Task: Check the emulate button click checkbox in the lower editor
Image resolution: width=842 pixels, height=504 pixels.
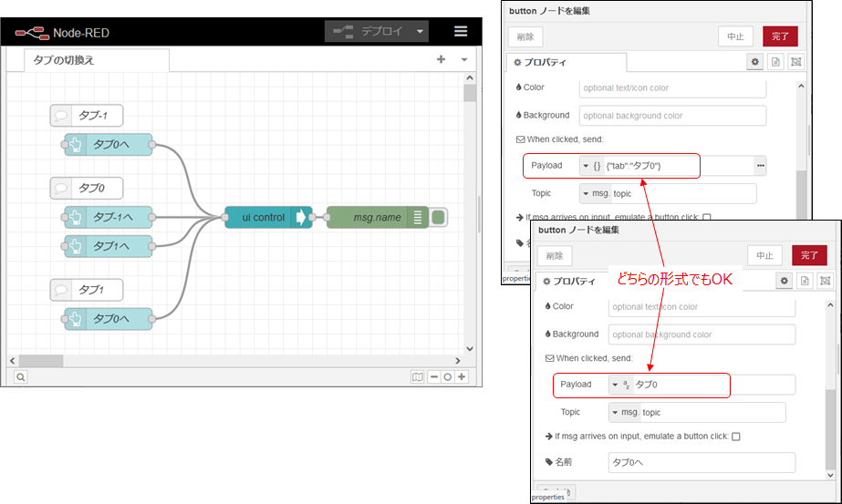Action: click(x=736, y=437)
